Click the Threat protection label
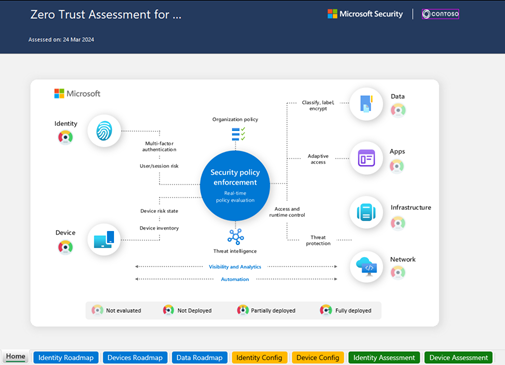 (x=318, y=240)
